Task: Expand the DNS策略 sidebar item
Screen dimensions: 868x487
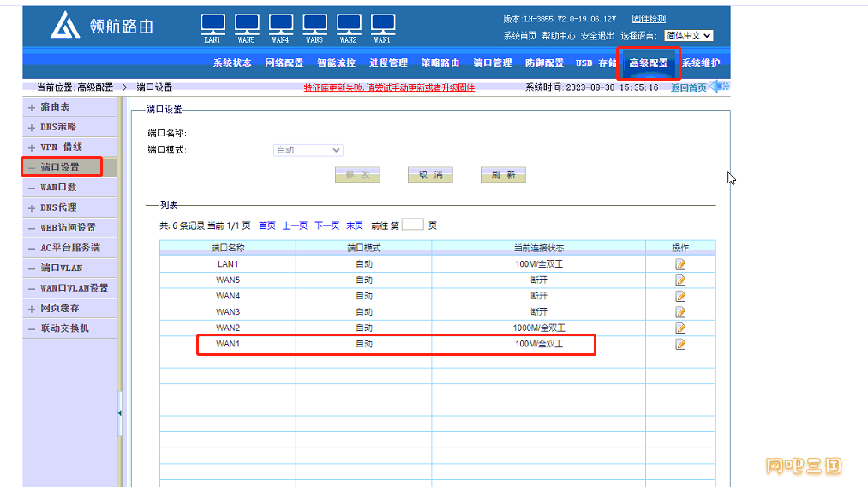Action: [32, 128]
